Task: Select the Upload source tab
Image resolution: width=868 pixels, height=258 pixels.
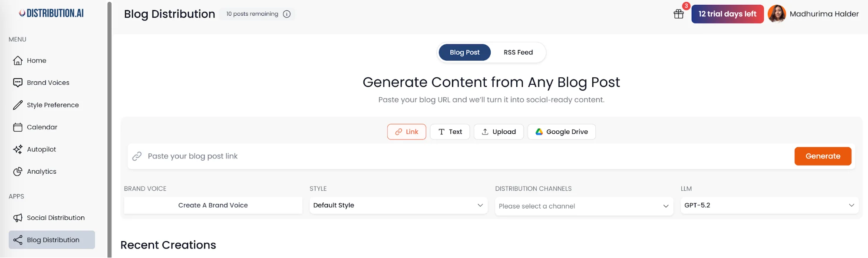Action: pos(498,132)
